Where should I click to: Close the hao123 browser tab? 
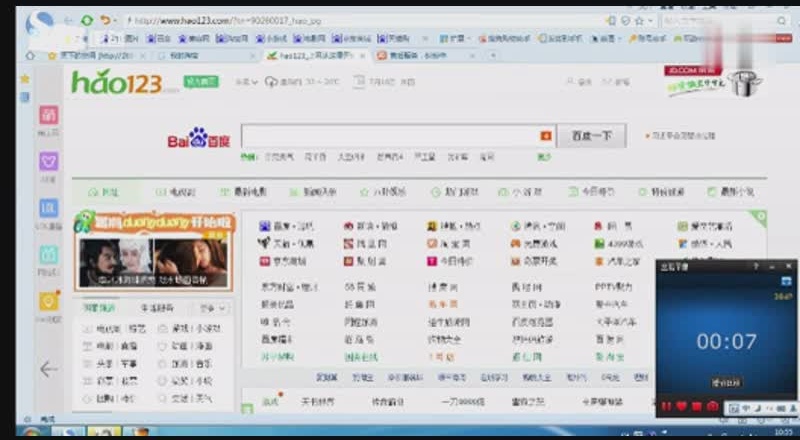[x=363, y=56]
